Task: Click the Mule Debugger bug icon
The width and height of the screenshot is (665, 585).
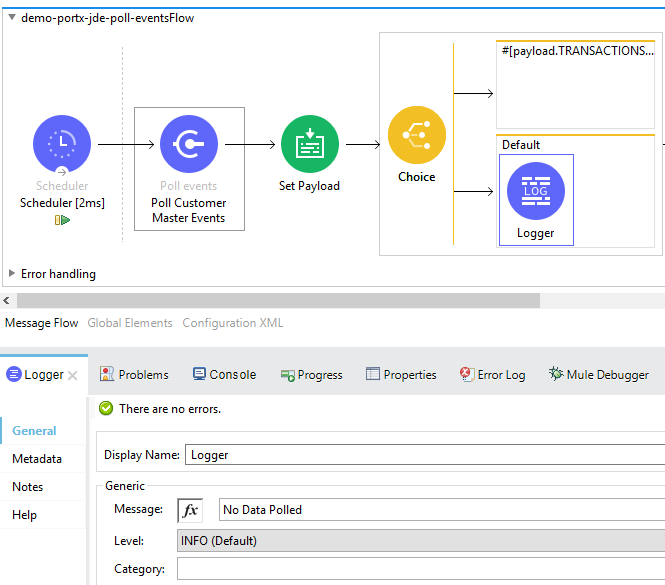Action: click(x=556, y=374)
